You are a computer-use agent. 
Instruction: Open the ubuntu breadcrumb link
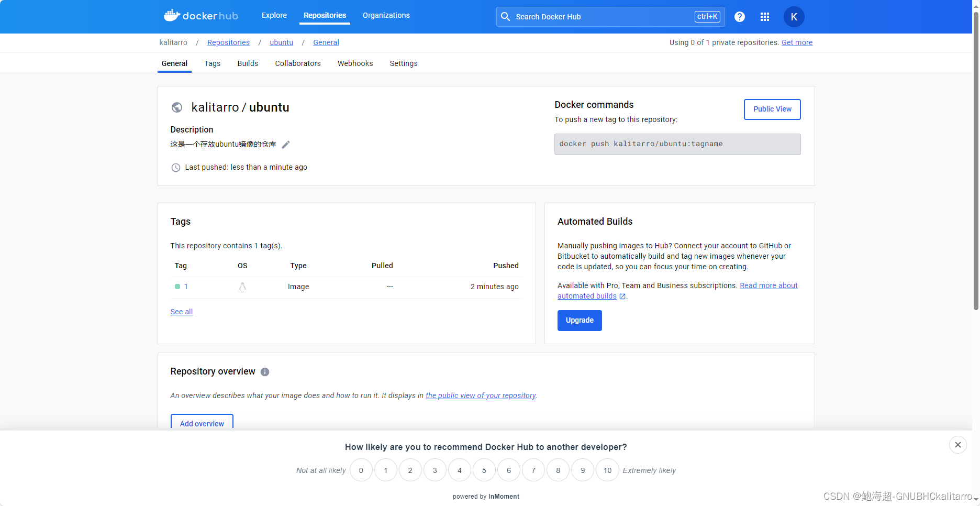pos(282,42)
